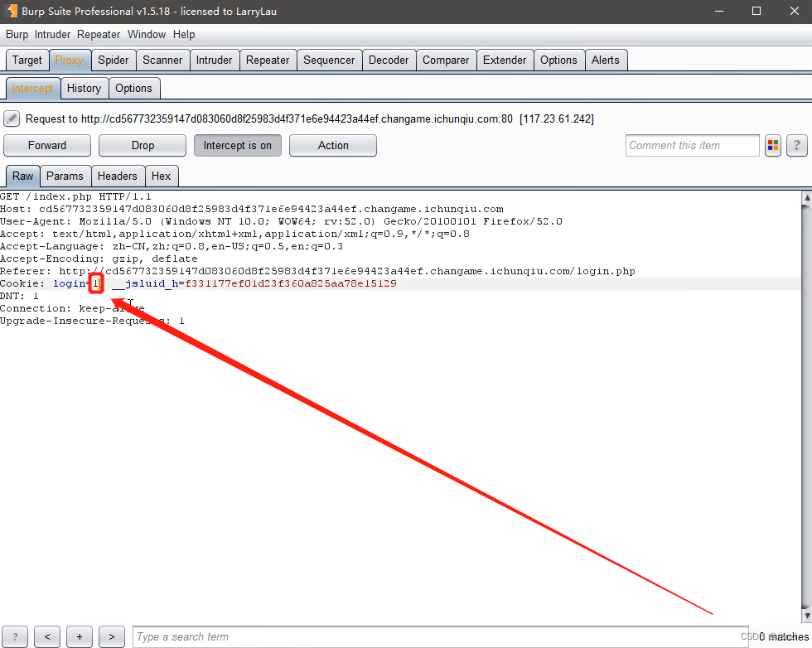The height and width of the screenshot is (648, 812).
Task: Select the Proxy tab
Action: (x=70, y=60)
